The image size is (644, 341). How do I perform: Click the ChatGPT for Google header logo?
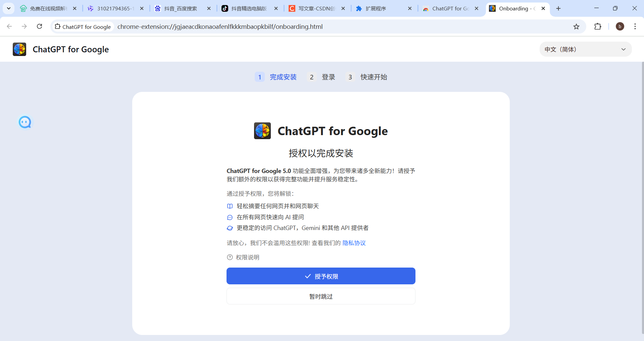point(19,49)
